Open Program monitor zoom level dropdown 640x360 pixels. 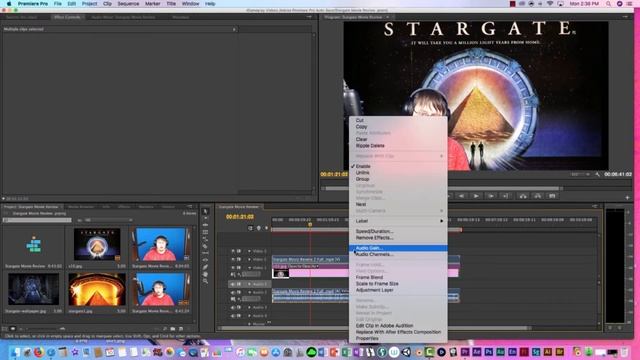click(580, 174)
